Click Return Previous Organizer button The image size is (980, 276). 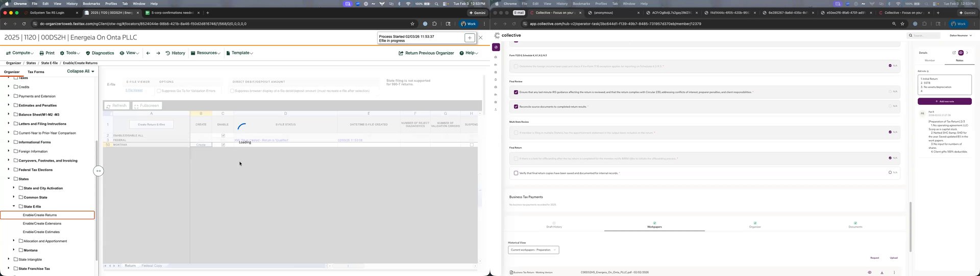click(426, 53)
